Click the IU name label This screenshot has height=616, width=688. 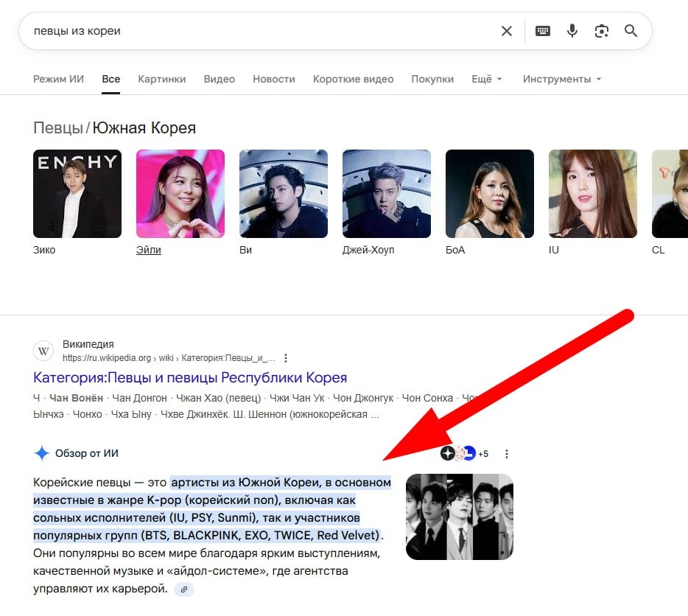point(554,250)
